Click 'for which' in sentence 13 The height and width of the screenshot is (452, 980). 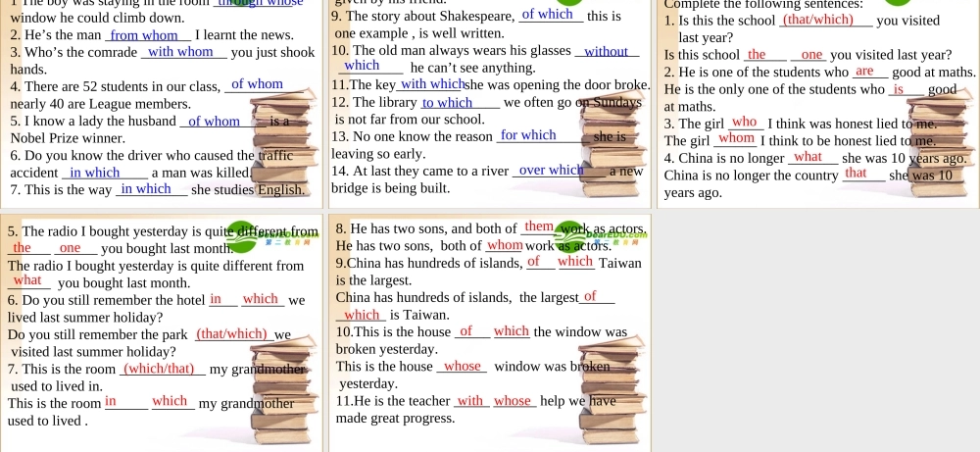[x=528, y=135]
